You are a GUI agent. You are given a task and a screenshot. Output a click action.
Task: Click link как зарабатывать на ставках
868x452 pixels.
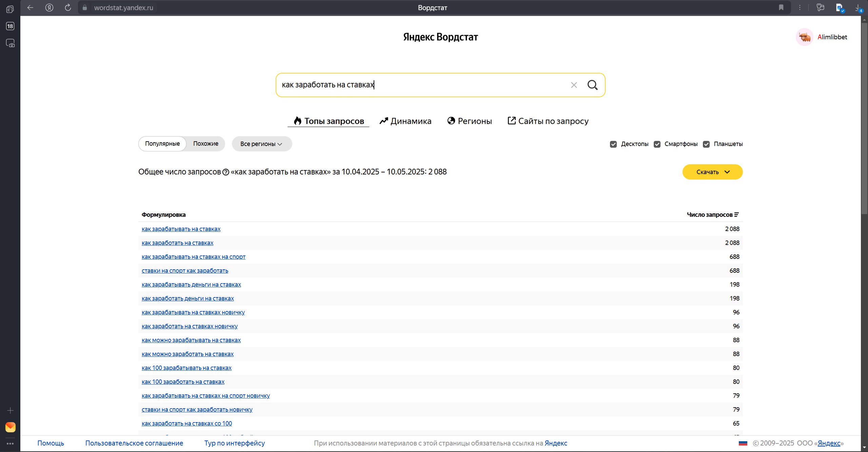(181, 229)
